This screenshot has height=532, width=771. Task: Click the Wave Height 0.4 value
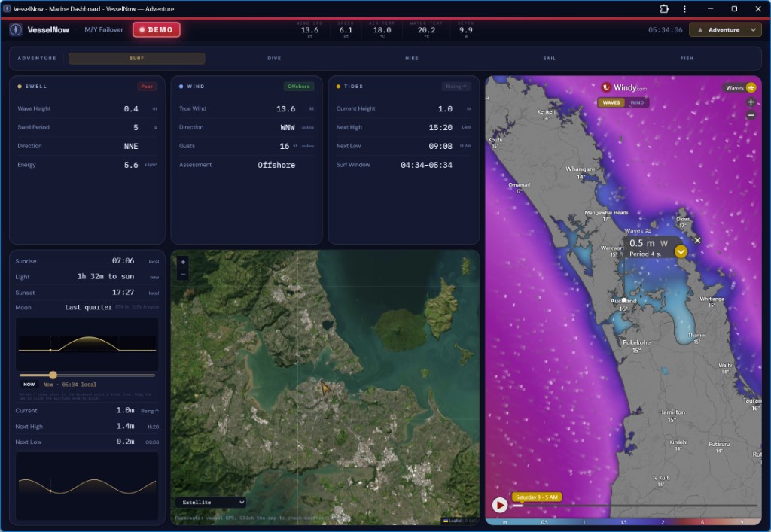pos(131,109)
